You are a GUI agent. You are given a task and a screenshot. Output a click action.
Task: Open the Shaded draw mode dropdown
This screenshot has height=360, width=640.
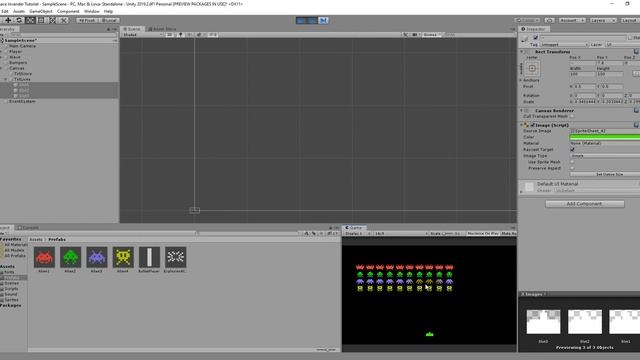tap(142, 35)
